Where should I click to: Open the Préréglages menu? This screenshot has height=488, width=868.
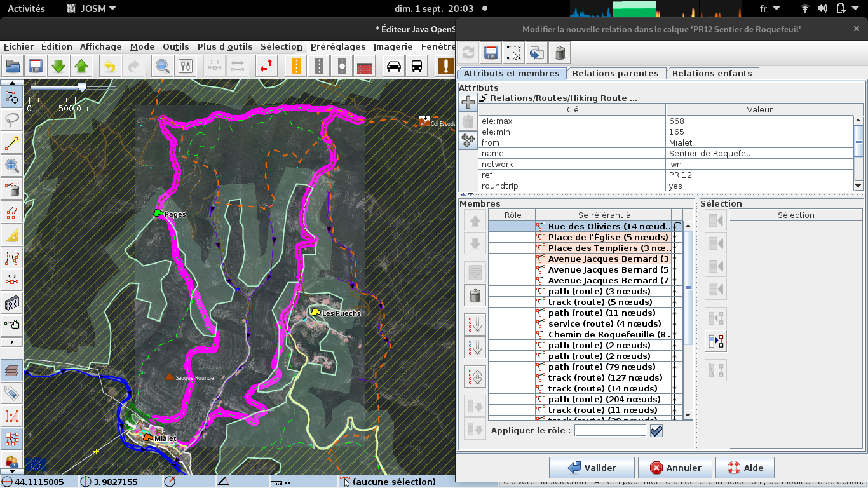click(338, 46)
